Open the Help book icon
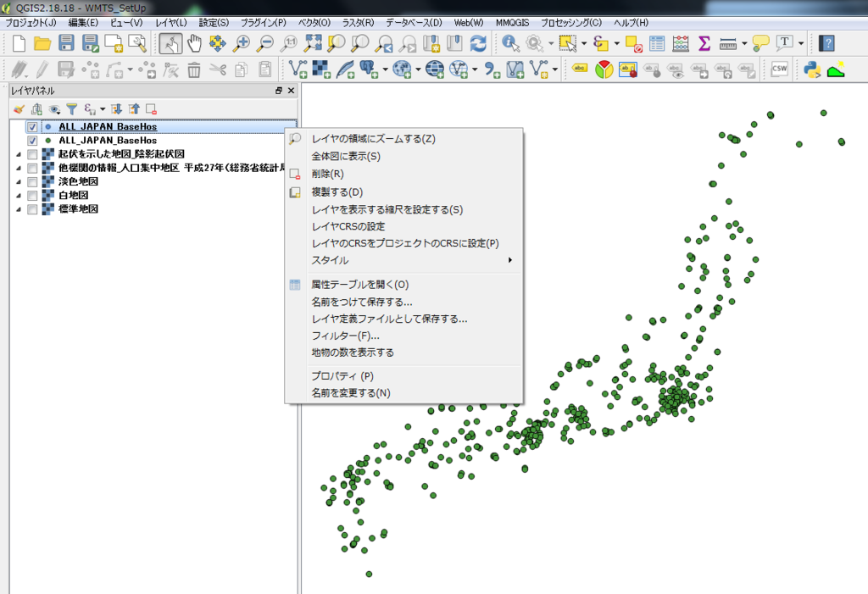 click(826, 43)
